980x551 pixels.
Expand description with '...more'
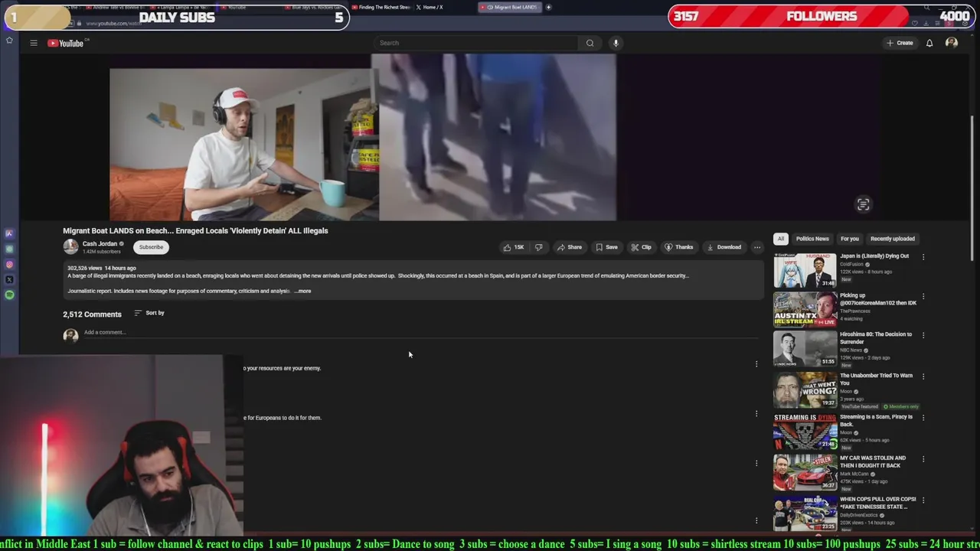[303, 291]
